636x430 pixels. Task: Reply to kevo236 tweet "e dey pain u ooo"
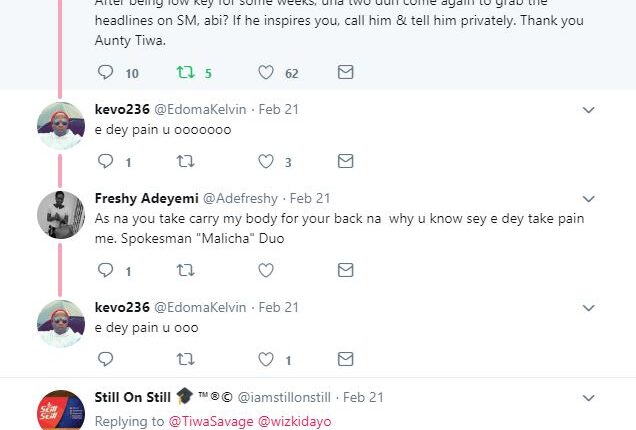pos(105,359)
